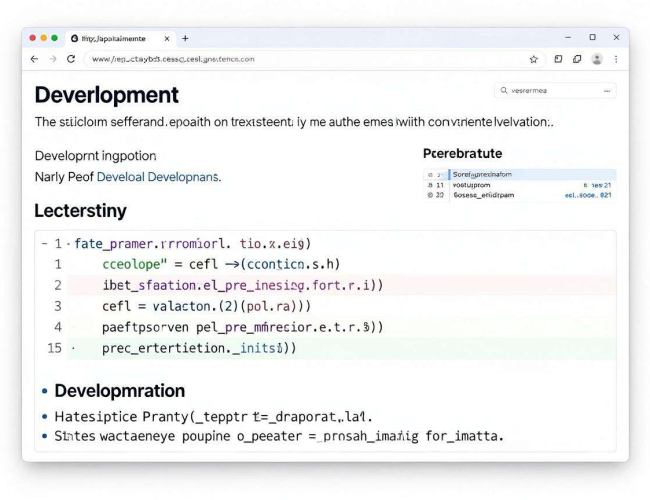This screenshot has width=650, height=500.
Task: Click the forward navigation arrow
Action: click(x=53, y=59)
